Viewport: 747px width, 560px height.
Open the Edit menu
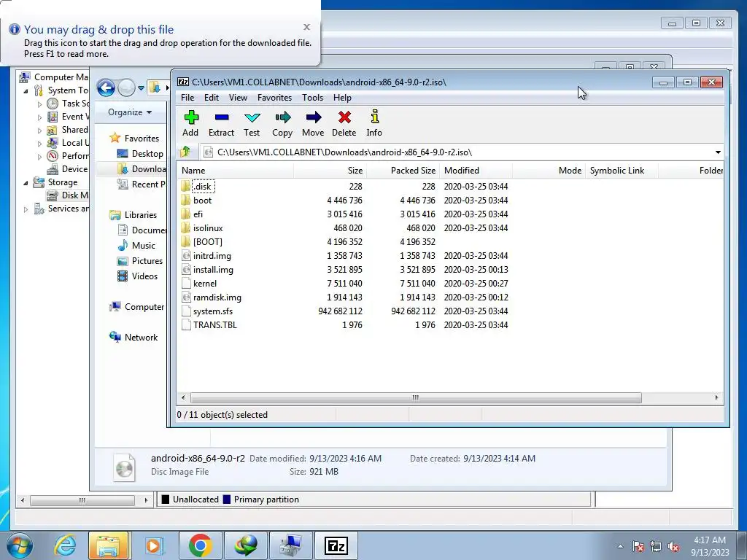click(212, 98)
